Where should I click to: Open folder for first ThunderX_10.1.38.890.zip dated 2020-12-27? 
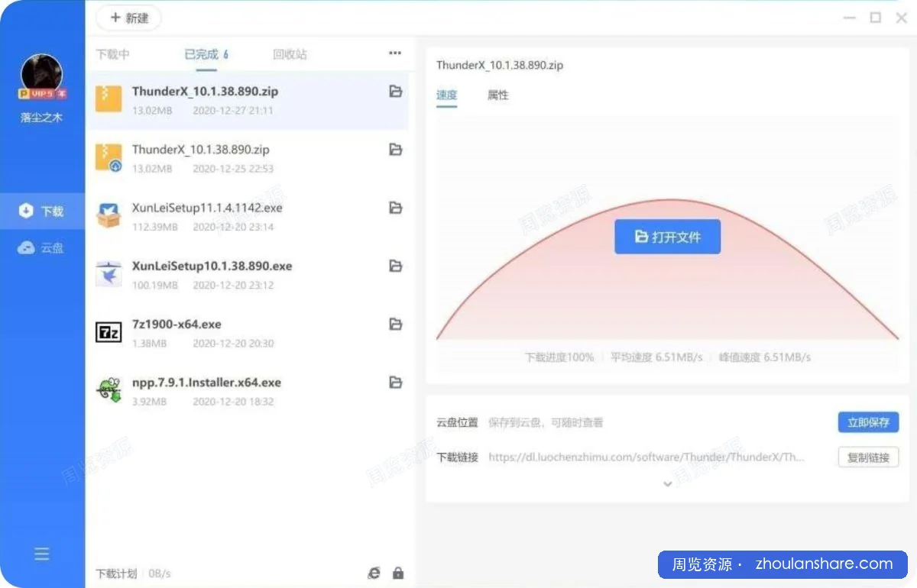pyautogui.click(x=395, y=92)
